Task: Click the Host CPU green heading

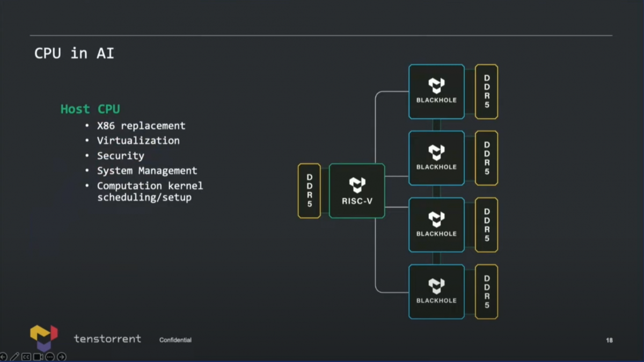Action: point(90,109)
